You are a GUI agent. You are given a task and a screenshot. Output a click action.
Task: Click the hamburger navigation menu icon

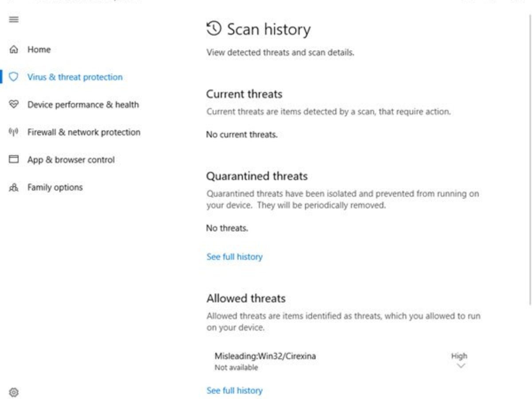tap(14, 20)
